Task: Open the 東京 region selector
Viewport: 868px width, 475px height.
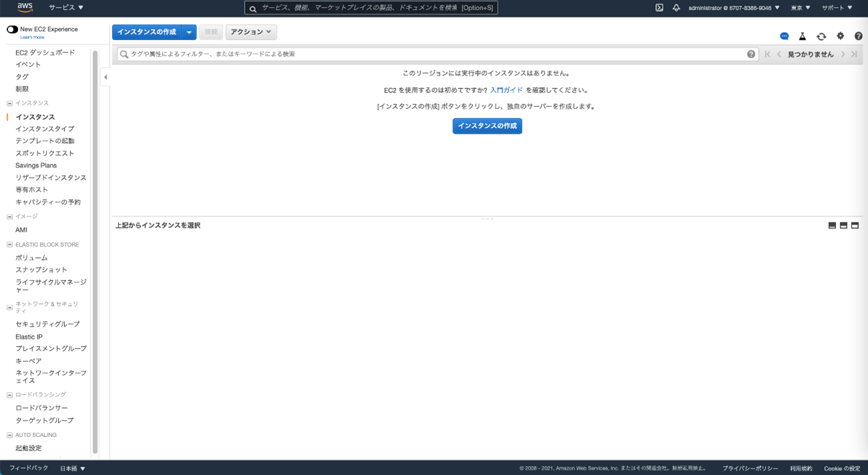Action: [800, 8]
